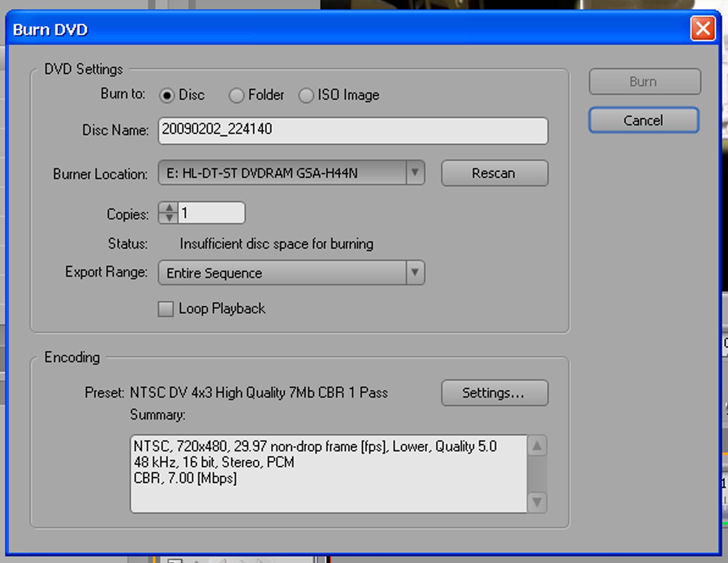Open the Burner Location dropdown arrow
This screenshot has width=728, height=563.
[415, 173]
